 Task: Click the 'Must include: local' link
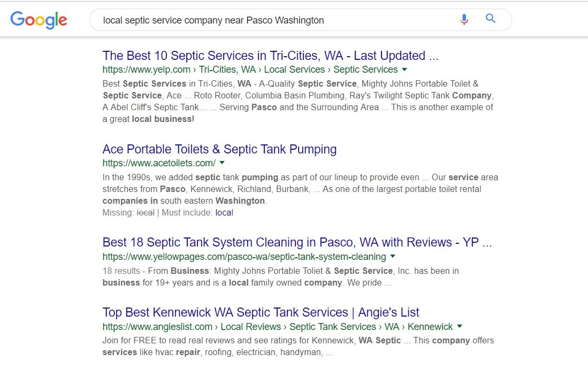(224, 213)
